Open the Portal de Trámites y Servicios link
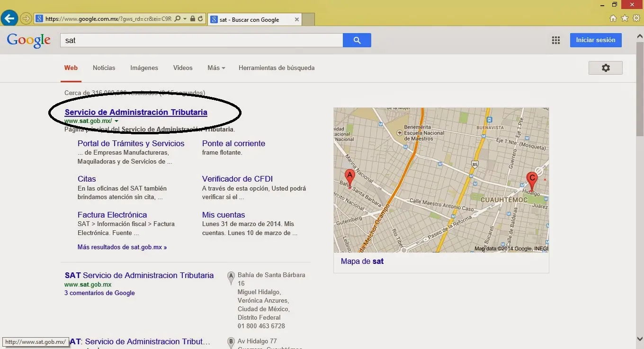 pyautogui.click(x=131, y=143)
